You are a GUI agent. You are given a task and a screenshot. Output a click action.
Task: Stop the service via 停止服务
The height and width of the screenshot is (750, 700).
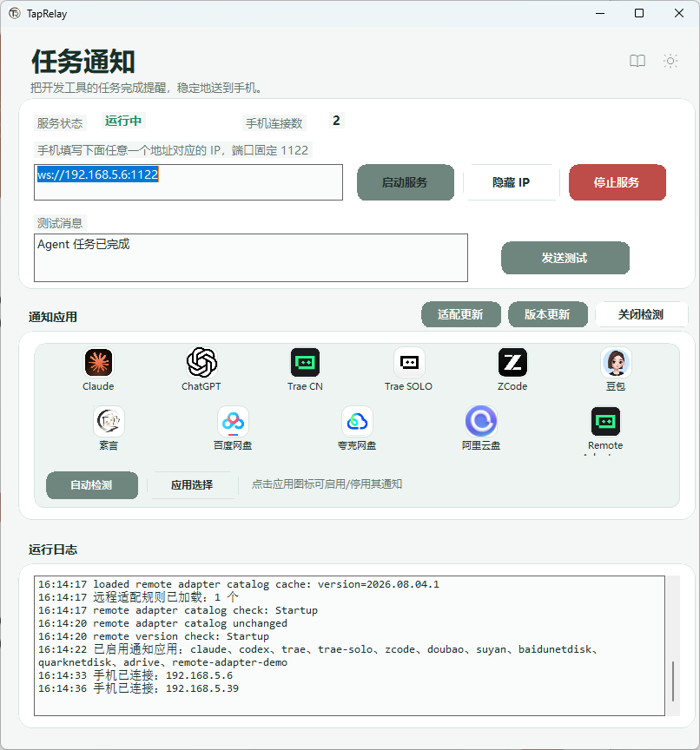coord(617,182)
